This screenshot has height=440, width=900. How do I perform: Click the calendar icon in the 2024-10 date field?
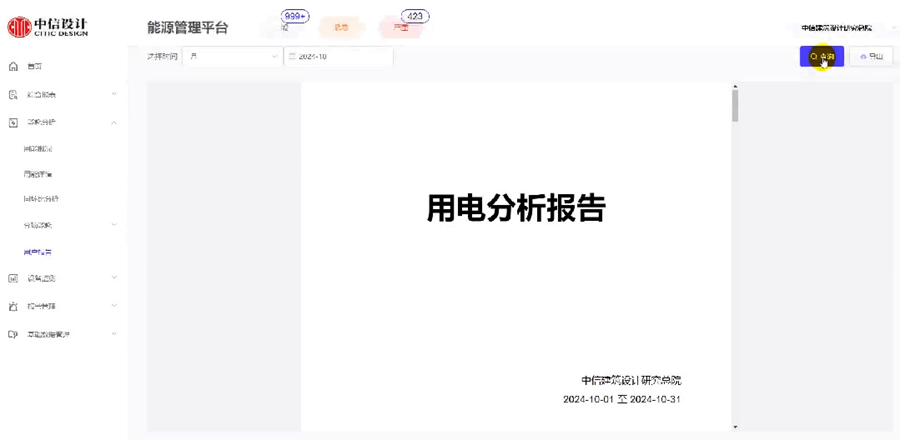tap(292, 57)
